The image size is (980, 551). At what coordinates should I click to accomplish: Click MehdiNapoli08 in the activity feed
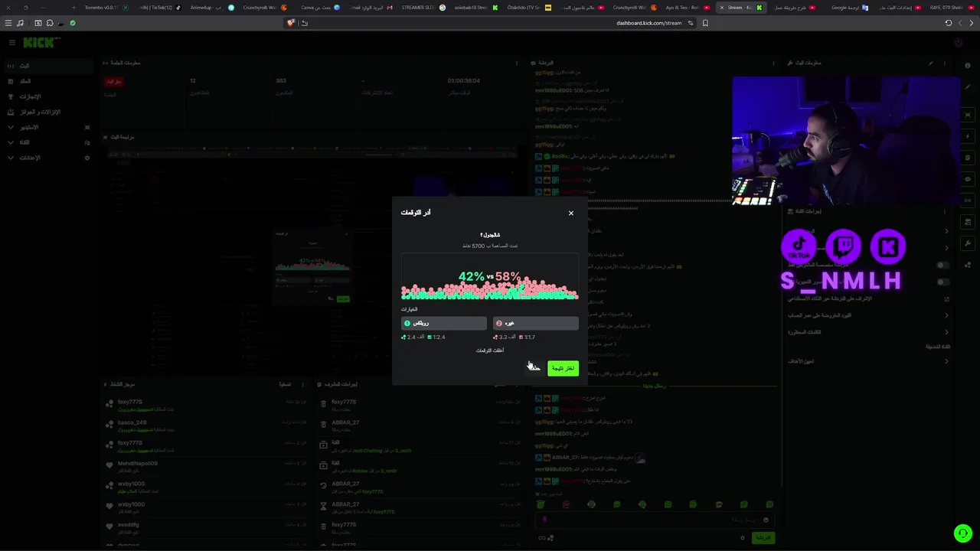(x=138, y=464)
